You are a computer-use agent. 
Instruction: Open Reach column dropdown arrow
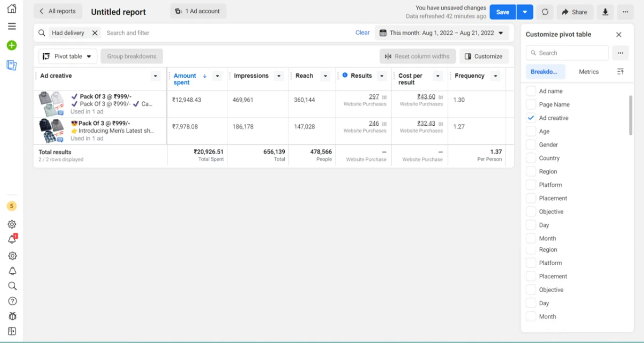tap(325, 76)
